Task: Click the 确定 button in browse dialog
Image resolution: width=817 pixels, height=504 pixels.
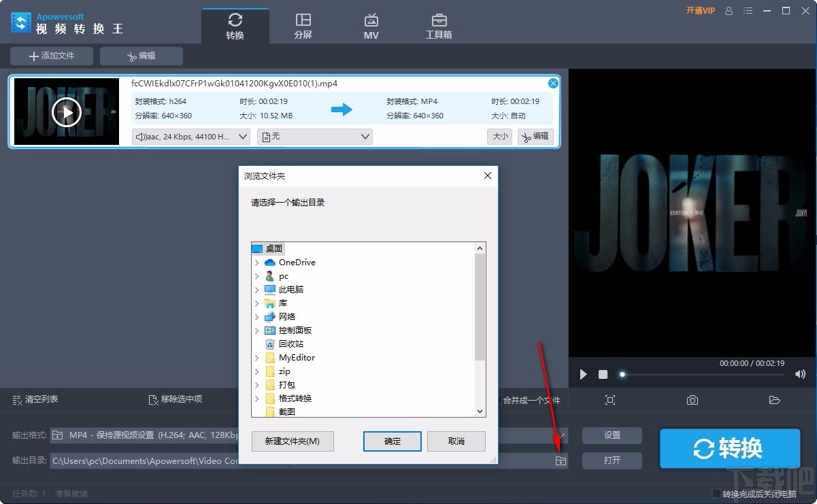Action: pyautogui.click(x=392, y=441)
